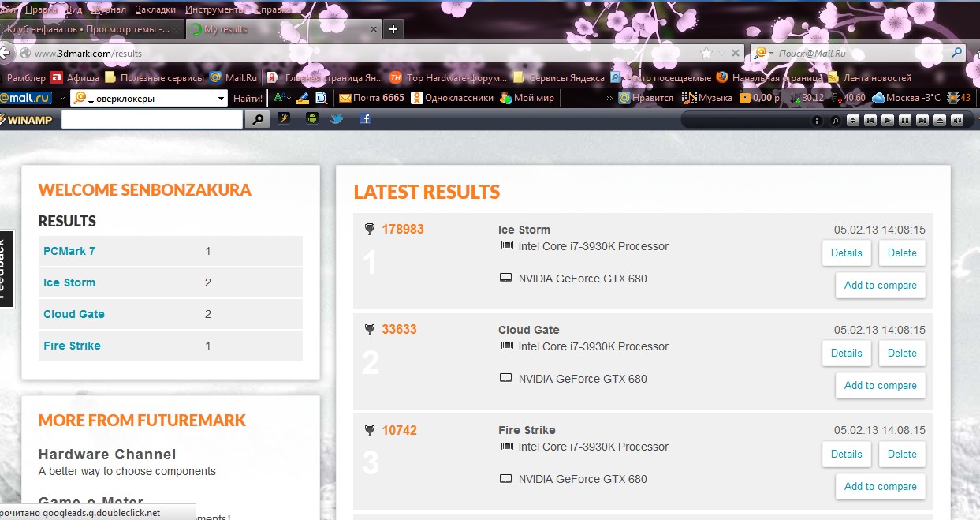Expand the hidden toolbar items chevron
The width and height of the screenshot is (980, 520).
[x=609, y=99]
